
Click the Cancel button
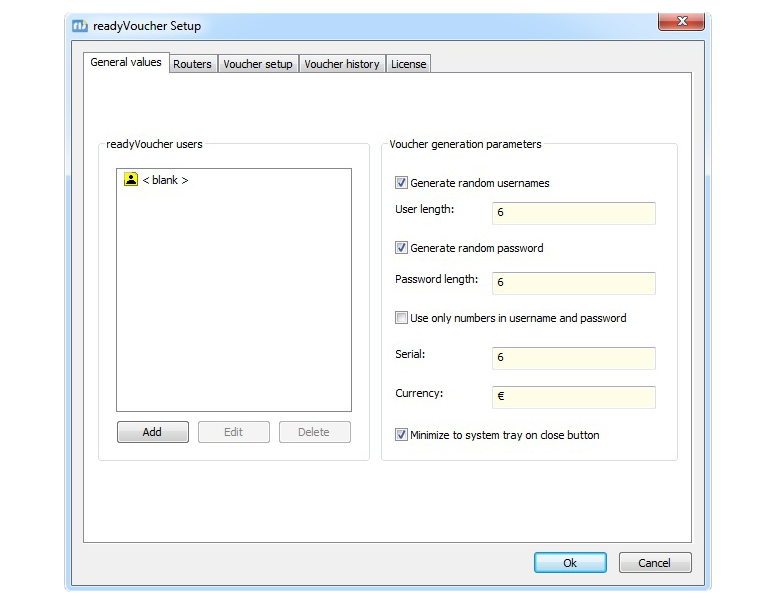coord(655,563)
